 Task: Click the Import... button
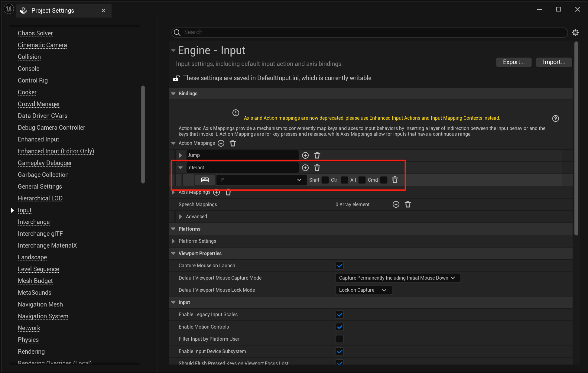(x=554, y=62)
